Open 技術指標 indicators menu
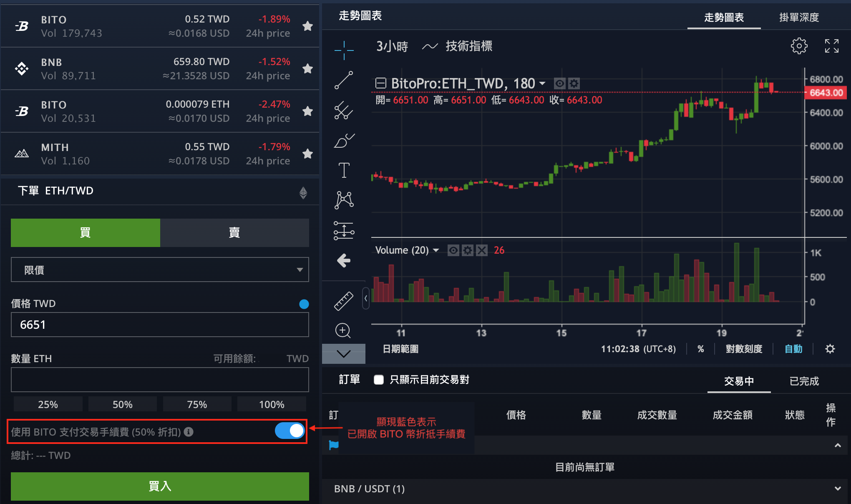 click(457, 46)
